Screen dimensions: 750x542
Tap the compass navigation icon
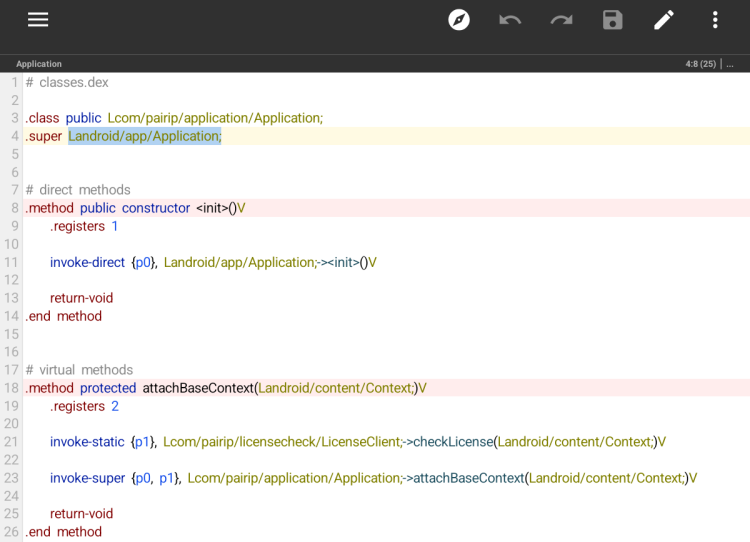point(459,20)
